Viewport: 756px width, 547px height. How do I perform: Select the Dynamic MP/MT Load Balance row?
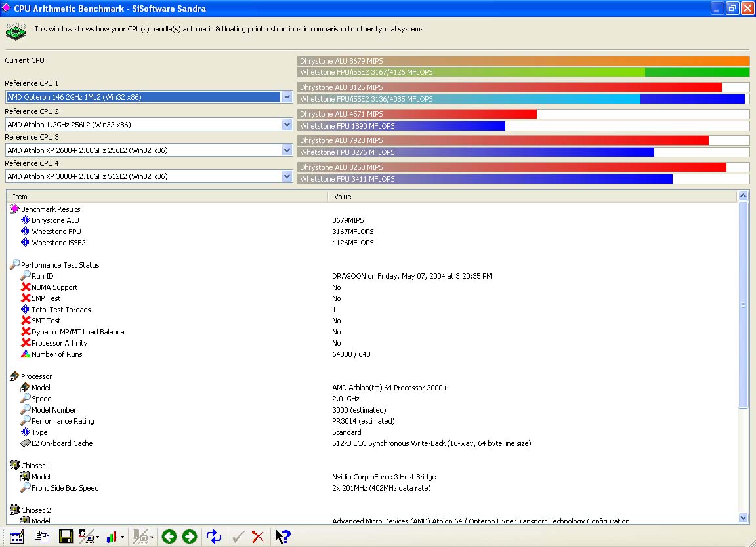372,332
